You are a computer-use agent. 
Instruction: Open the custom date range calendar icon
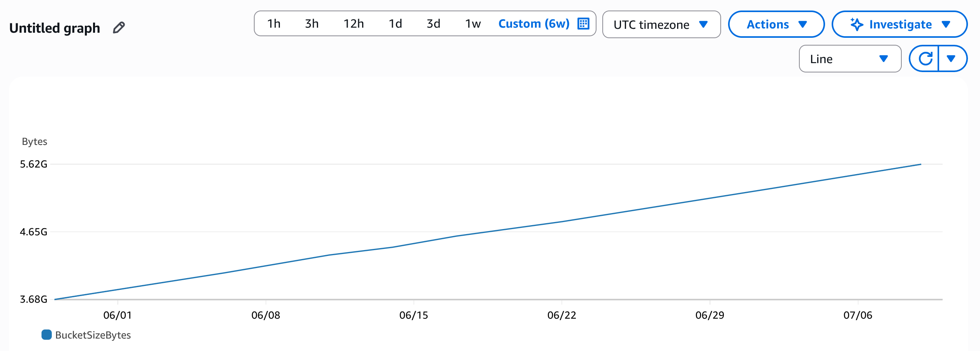[583, 24]
